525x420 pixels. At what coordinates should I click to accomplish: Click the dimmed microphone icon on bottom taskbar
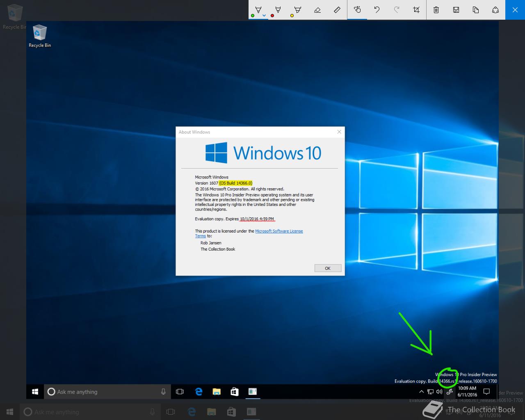pyautogui.click(x=153, y=412)
